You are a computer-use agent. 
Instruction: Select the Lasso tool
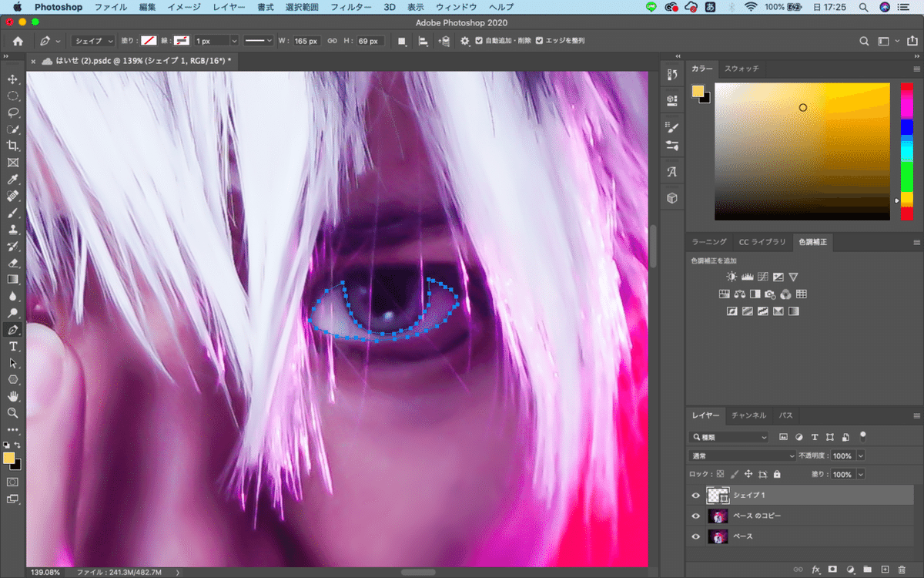(12, 113)
